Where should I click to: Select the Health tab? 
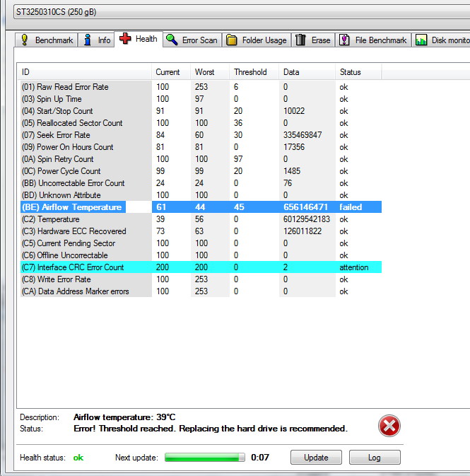pyautogui.click(x=139, y=39)
